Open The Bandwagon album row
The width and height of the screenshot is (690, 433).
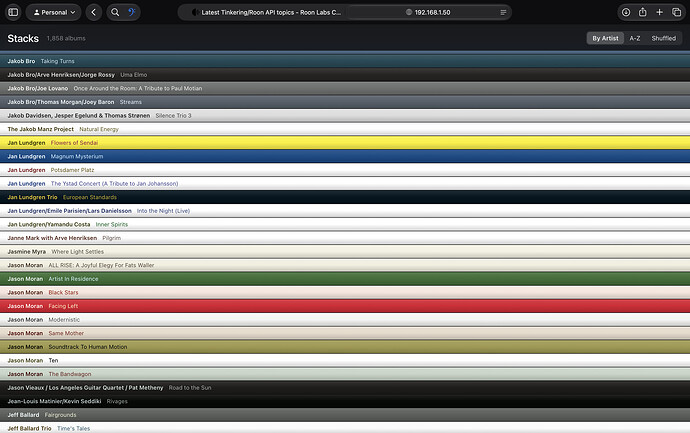[345, 374]
